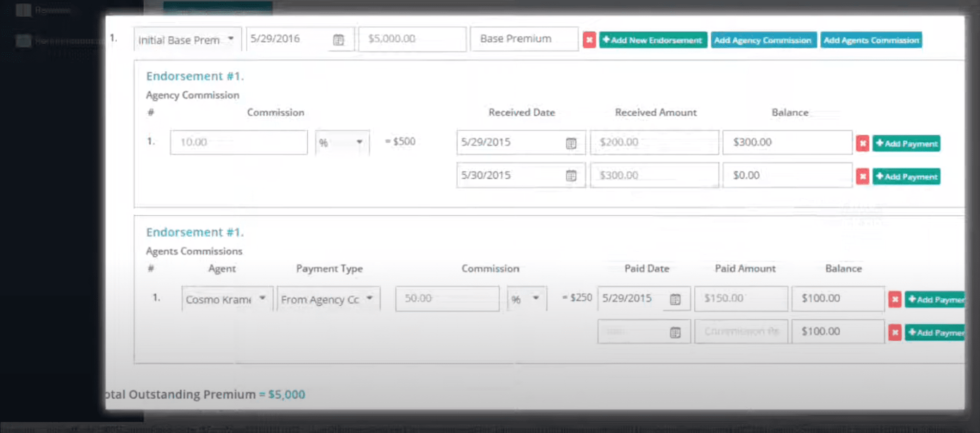
Task: Edit the 50.00 agent commission field
Action: [x=447, y=299]
